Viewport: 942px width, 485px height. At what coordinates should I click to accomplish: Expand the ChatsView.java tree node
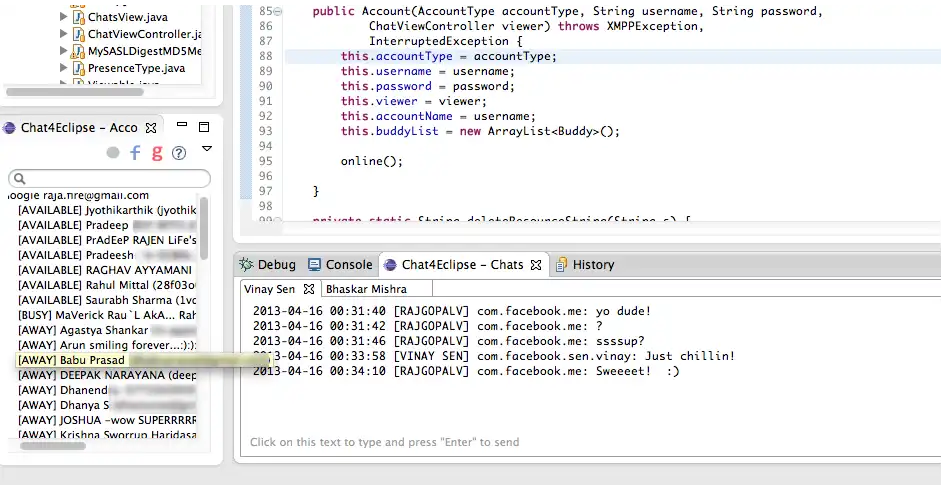(x=64, y=17)
